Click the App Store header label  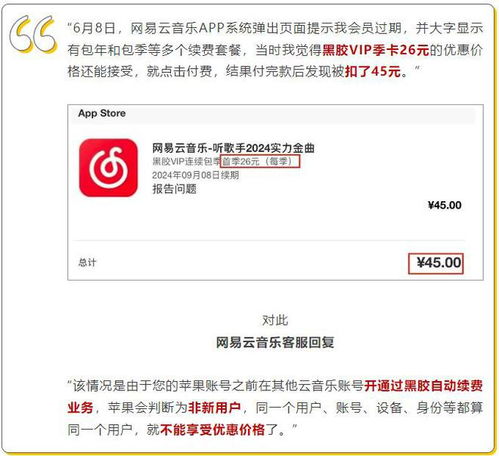coord(102,113)
